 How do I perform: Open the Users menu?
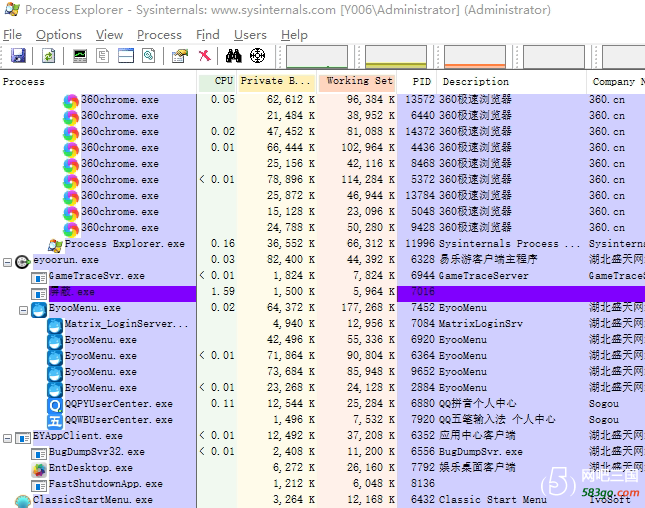click(x=250, y=35)
